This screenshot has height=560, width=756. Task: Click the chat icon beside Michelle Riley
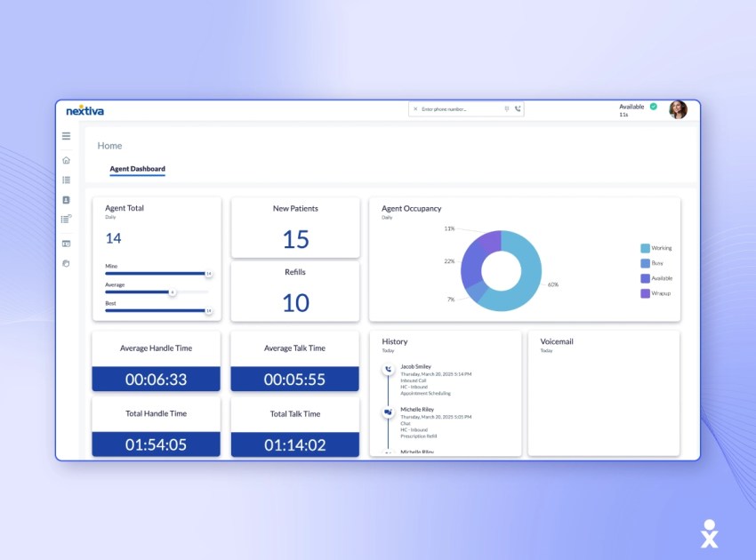[388, 411]
